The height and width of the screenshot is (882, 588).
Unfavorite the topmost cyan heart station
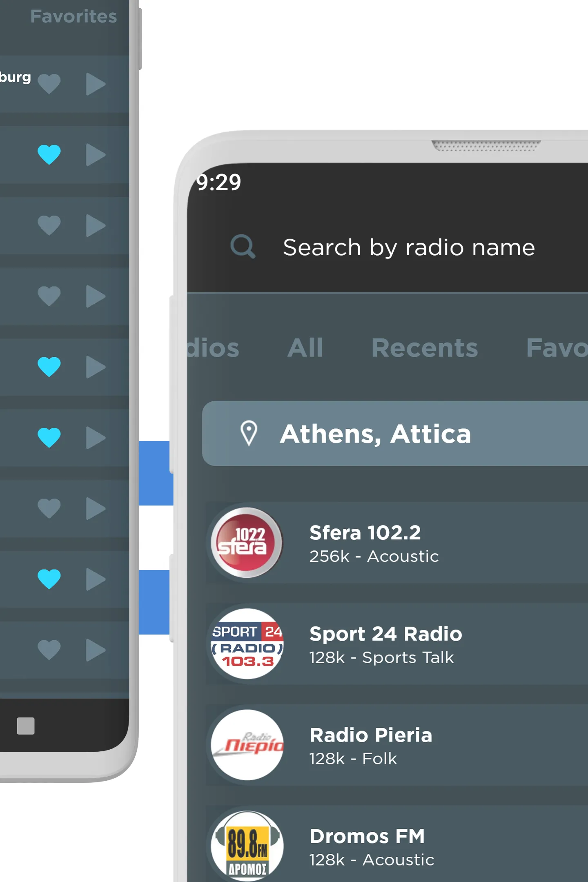[x=49, y=155]
